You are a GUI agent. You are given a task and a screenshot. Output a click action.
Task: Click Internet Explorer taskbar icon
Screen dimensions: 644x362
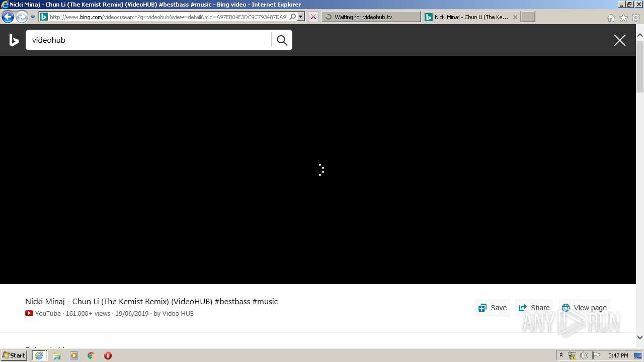pyautogui.click(x=39, y=355)
